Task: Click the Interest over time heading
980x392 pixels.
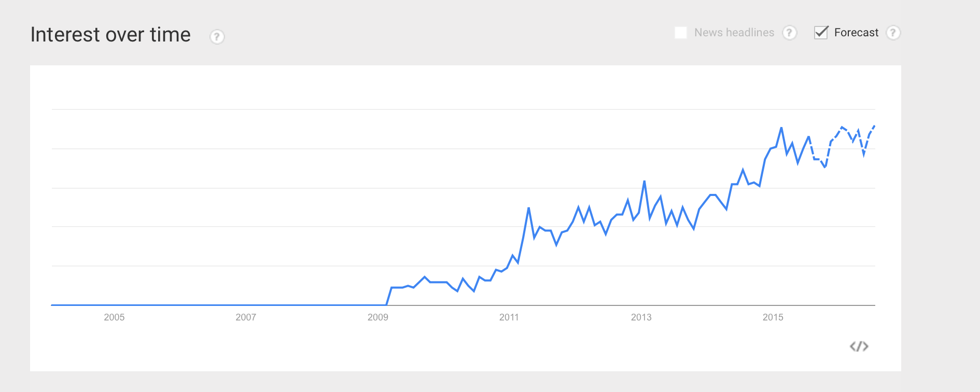Action: coord(110,35)
